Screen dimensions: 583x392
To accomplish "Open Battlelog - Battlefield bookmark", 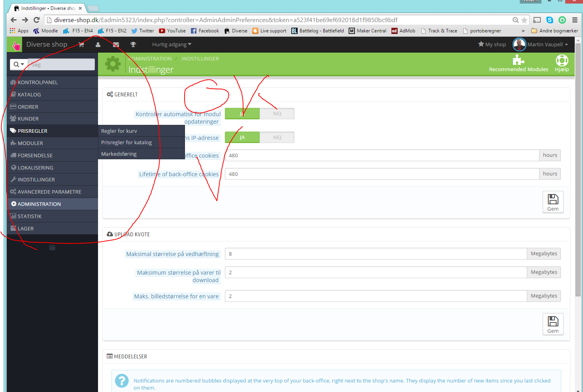I will tap(317, 30).
